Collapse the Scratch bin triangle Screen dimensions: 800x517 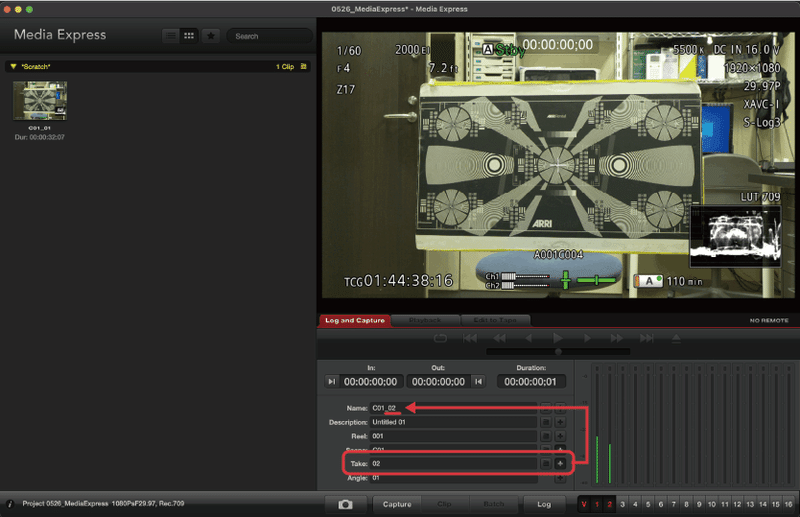coord(13,66)
